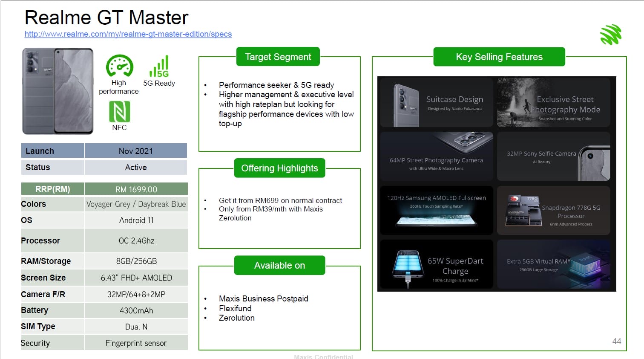
Task: Click the Screen Size row label
Action: point(53,278)
